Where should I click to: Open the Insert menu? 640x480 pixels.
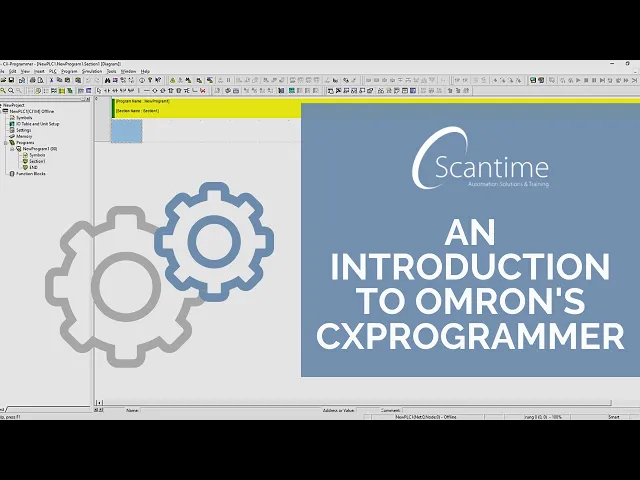coord(39,71)
